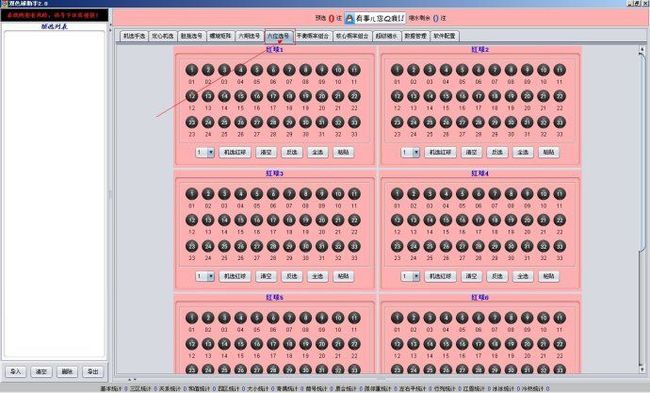Pick ball 11 in the 红球1 panel
650x393 pixels.
click(x=354, y=70)
